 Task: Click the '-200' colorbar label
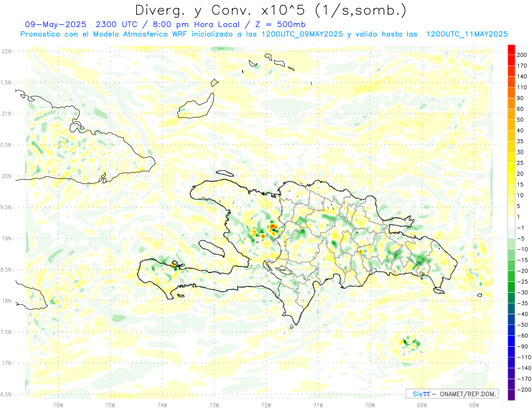coord(524,390)
